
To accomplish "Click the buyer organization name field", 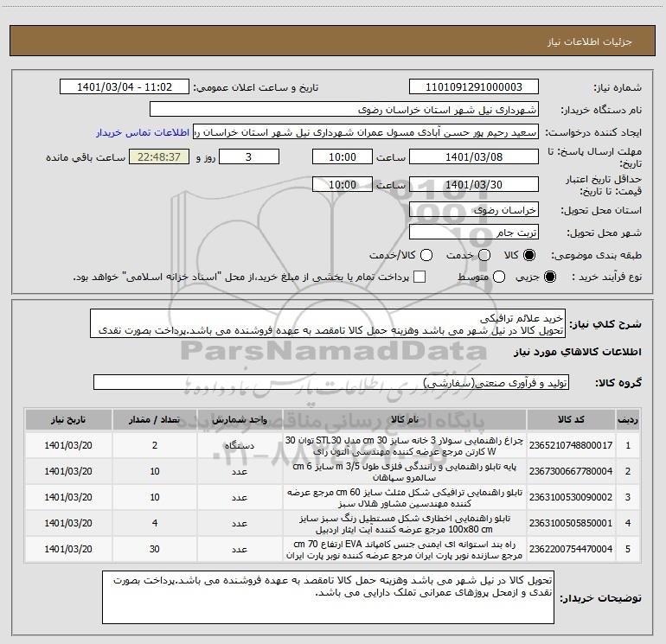I will [x=344, y=110].
